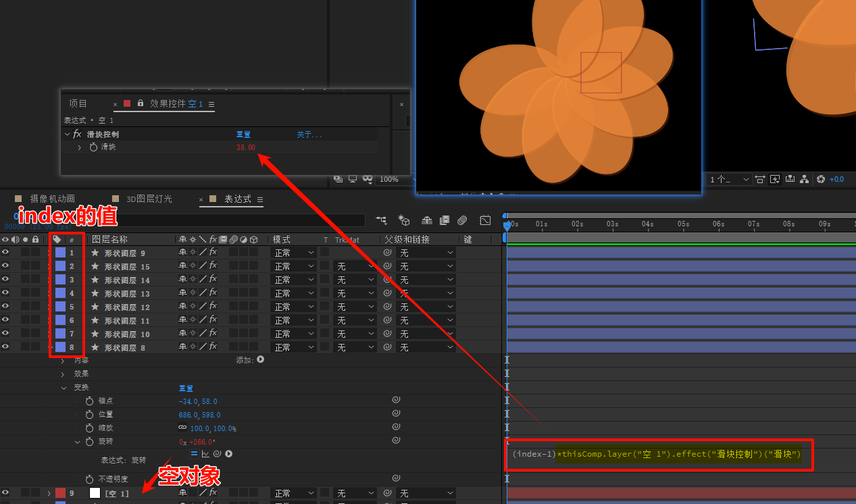Click the 重置 reset link for 变换
The height and width of the screenshot is (504, 856).
tap(186, 388)
